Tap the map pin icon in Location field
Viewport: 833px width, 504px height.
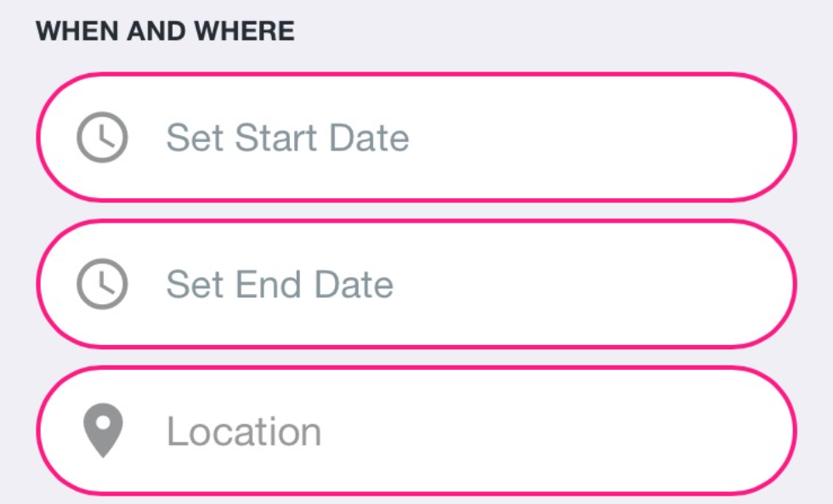(x=103, y=430)
